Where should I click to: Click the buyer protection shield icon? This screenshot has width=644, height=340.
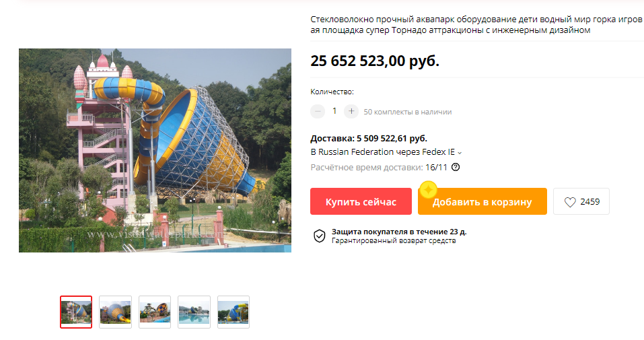[320, 236]
